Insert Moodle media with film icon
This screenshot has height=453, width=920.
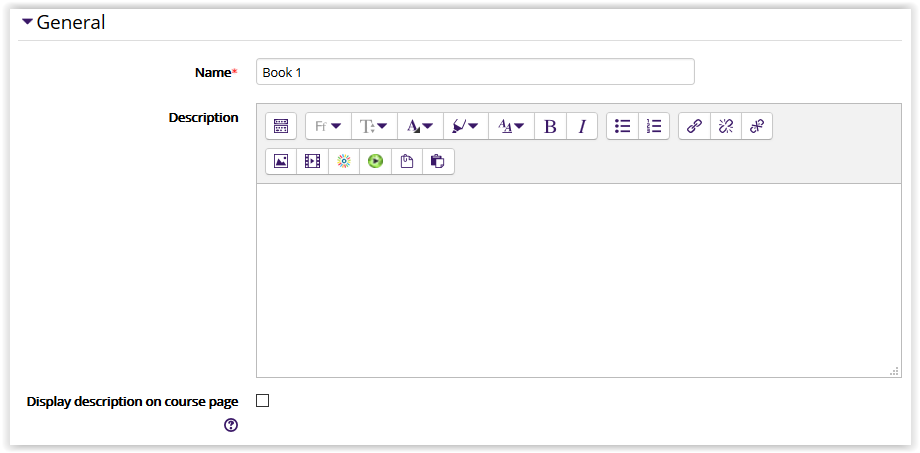(x=313, y=161)
